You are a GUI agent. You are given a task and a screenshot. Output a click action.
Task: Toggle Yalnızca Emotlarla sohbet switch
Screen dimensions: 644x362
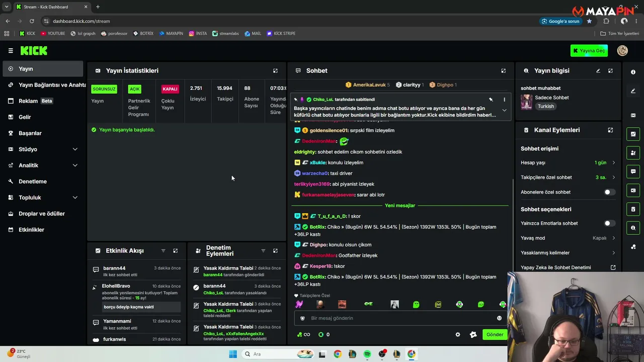pyautogui.click(x=609, y=223)
